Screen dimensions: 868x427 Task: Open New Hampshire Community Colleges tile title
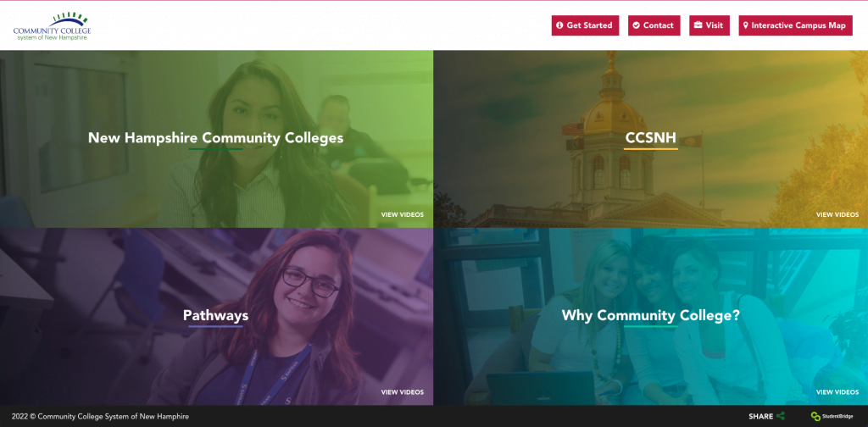click(x=216, y=138)
